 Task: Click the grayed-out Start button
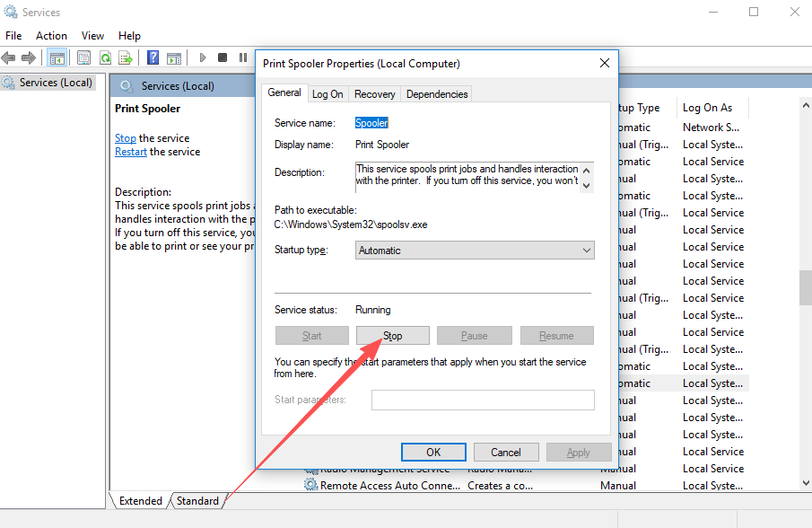pos(311,336)
